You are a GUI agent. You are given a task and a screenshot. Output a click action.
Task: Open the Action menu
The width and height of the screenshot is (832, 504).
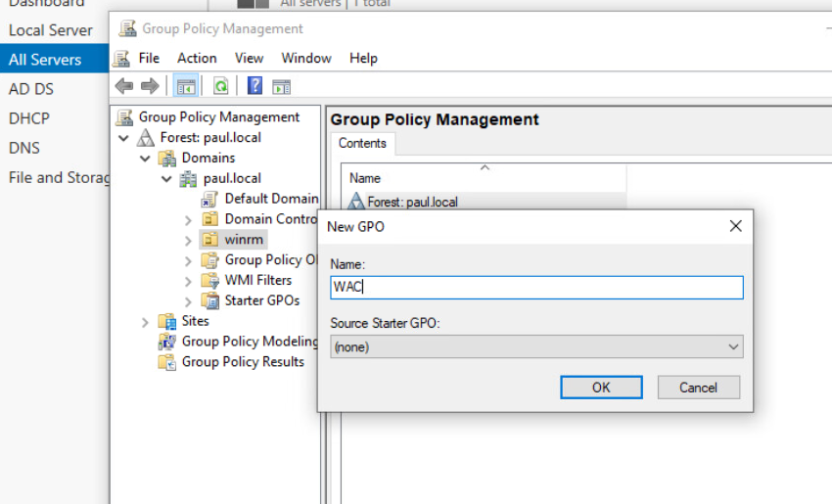(x=197, y=58)
